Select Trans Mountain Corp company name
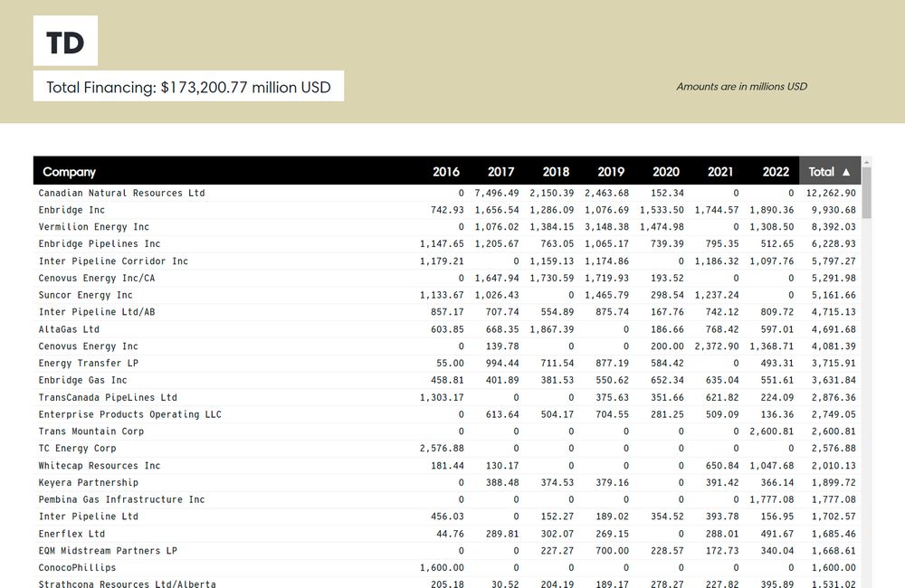 91,431
